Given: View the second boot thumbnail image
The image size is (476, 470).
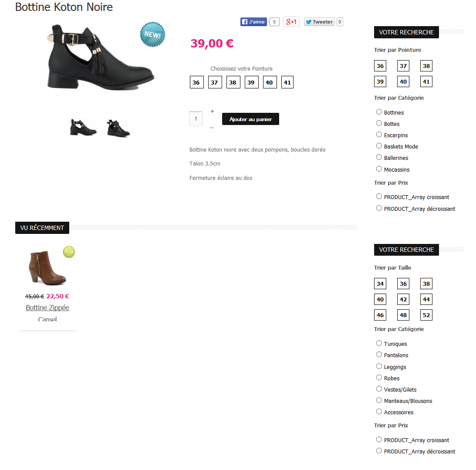Looking at the screenshot, I should point(118,128).
